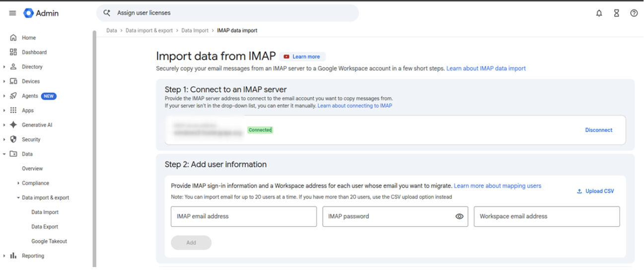
Task: Click the Google Admin logo
Action: [x=41, y=13]
